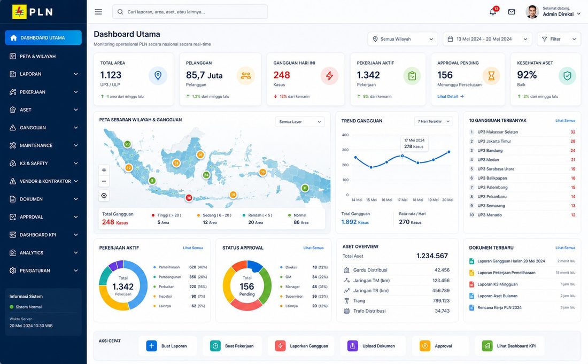The width and height of the screenshot is (588, 364).
Task: Click the Laporkan Gangguan red icon
Action: 280,346
